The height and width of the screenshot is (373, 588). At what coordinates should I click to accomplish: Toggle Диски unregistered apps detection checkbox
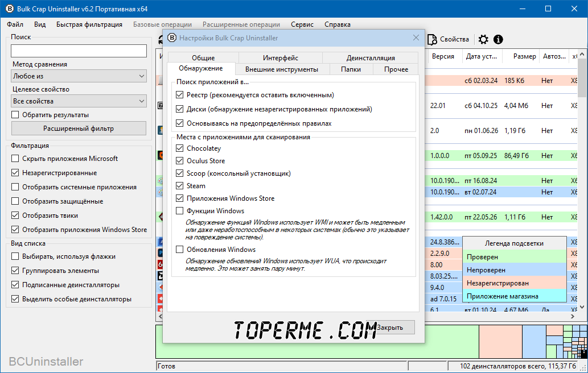pos(180,109)
